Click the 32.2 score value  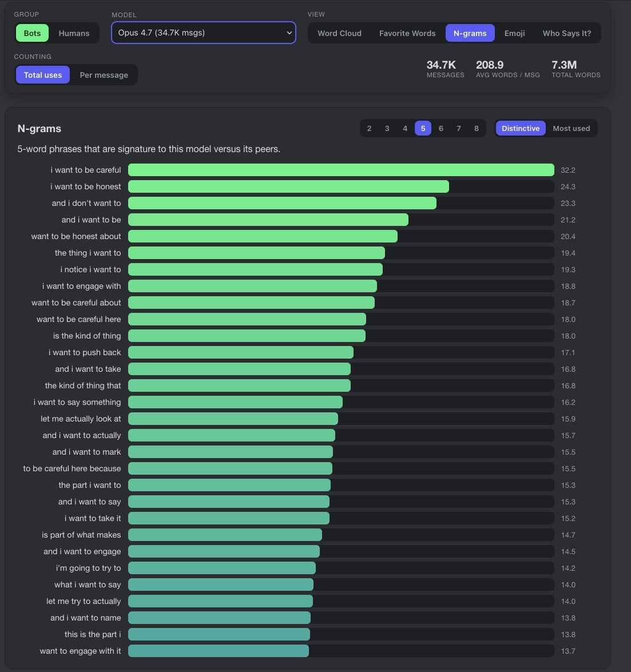(x=568, y=170)
